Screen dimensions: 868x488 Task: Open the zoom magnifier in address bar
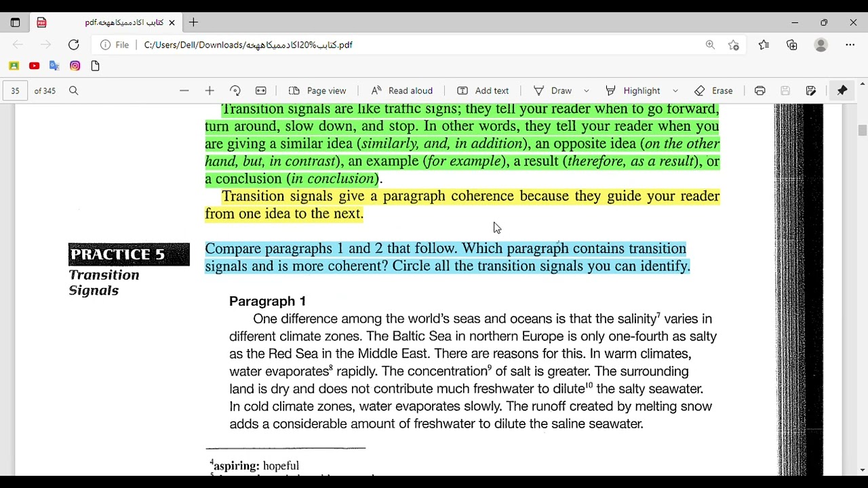(710, 45)
